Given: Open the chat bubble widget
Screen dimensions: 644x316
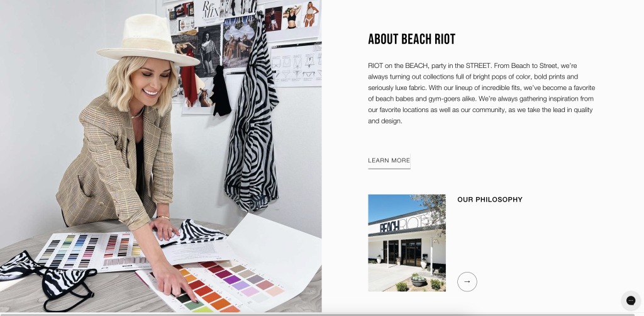Looking at the screenshot, I should (631, 300).
